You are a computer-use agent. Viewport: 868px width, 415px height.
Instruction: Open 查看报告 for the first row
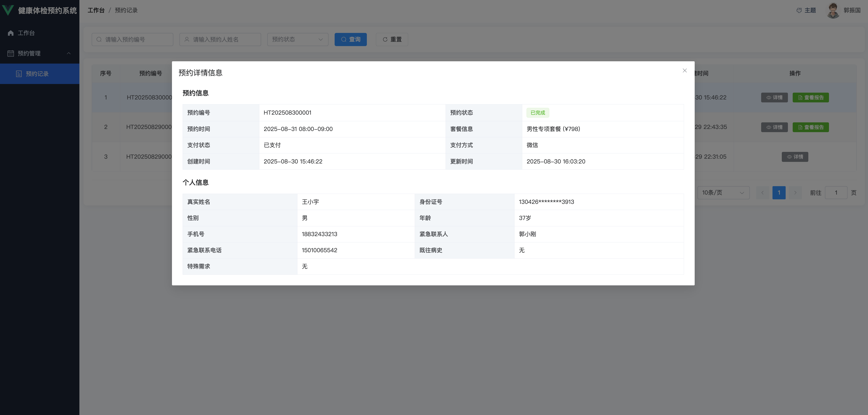(810, 98)
